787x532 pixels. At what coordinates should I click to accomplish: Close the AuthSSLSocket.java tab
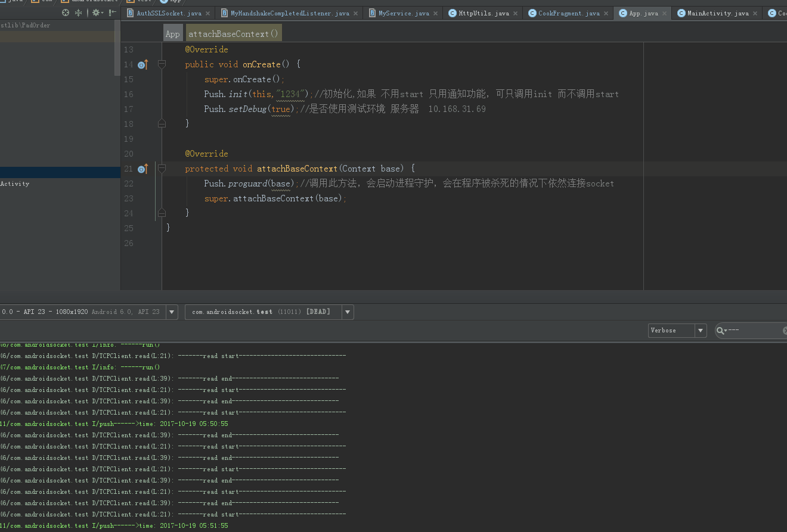[207, 13]
